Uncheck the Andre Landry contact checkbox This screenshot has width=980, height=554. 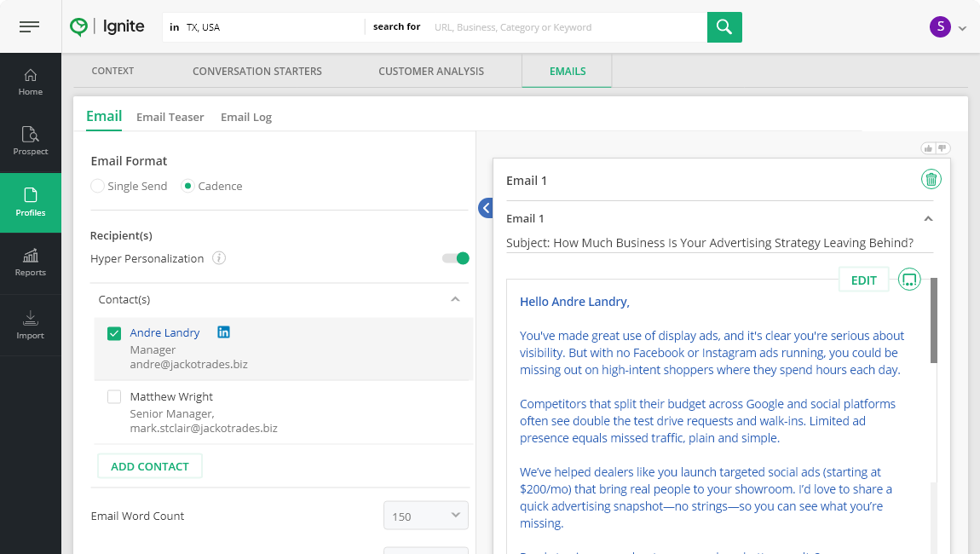click(114, 333)
